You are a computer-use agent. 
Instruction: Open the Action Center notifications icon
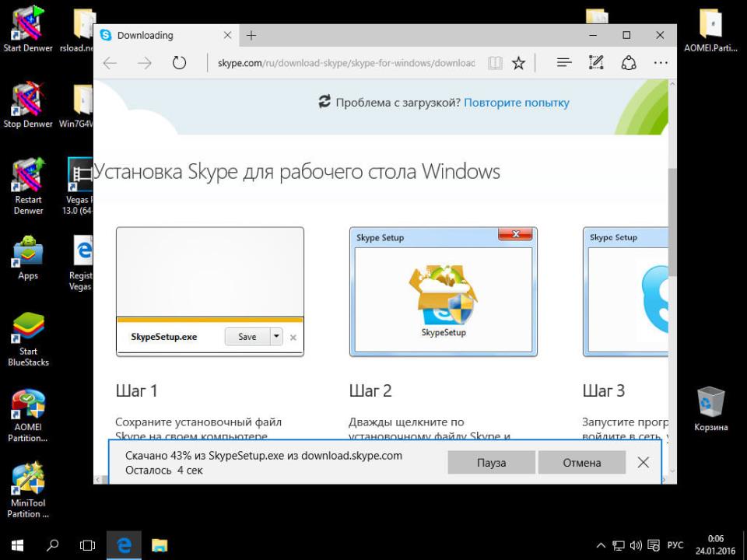(654, 546)
